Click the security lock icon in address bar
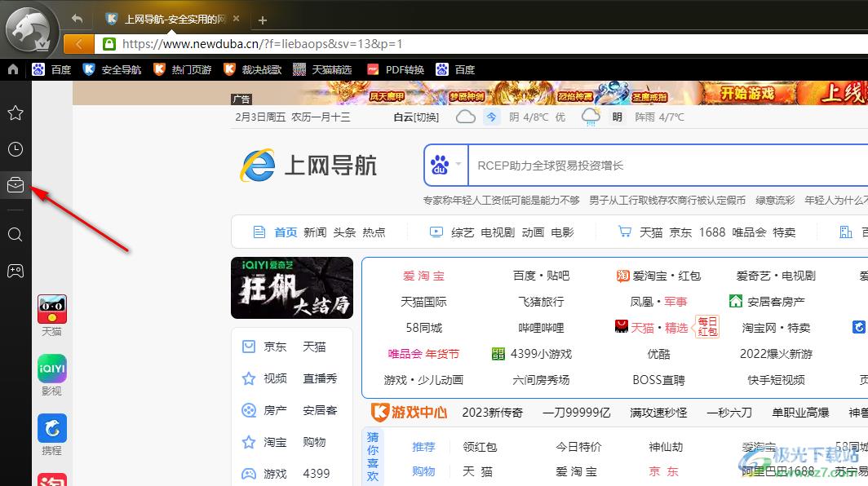 [x=109, y=43]
